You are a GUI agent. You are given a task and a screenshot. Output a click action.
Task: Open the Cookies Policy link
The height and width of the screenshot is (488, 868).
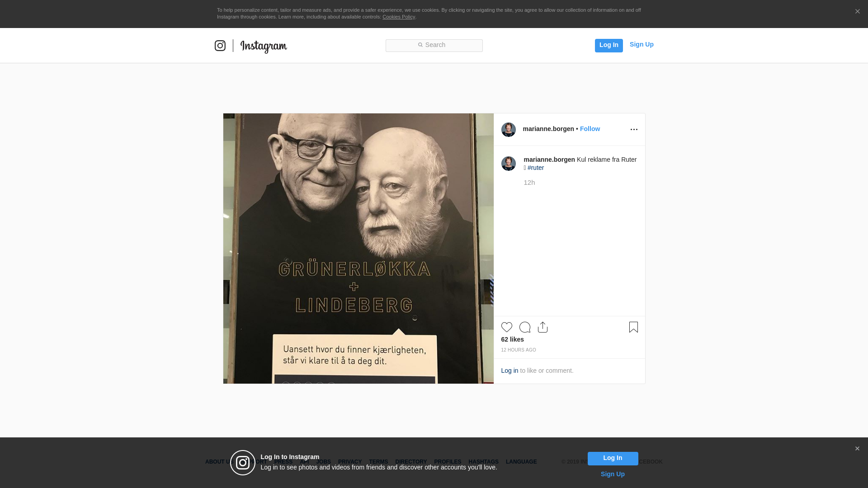click(399, 17)
